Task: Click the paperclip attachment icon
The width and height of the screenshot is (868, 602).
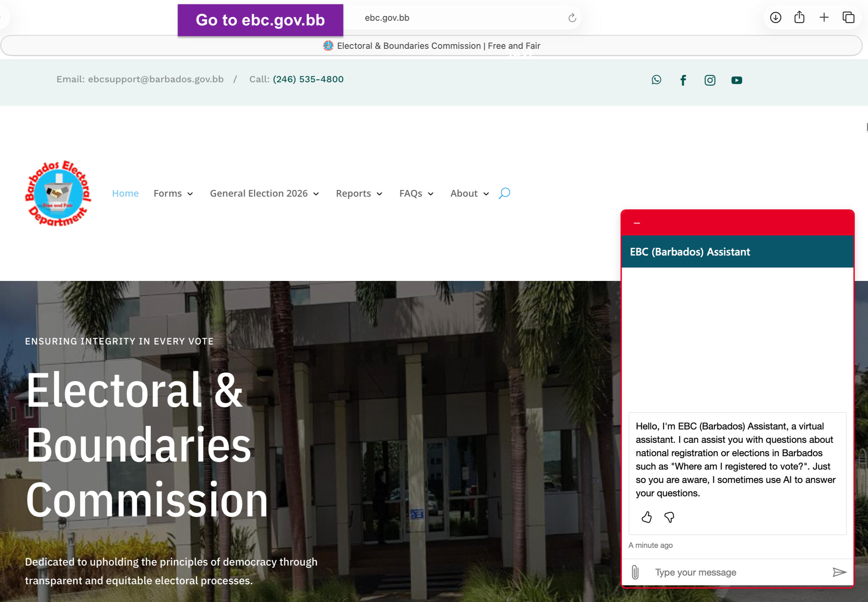Action: (x=635, y=572)
